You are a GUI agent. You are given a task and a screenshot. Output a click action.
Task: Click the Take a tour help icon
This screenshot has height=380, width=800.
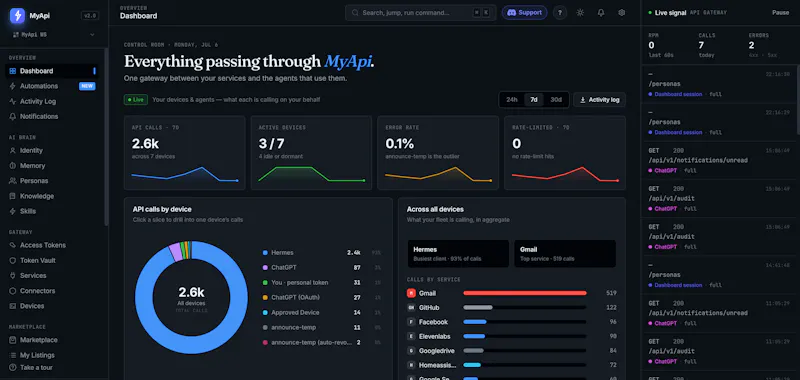(13, 367)
